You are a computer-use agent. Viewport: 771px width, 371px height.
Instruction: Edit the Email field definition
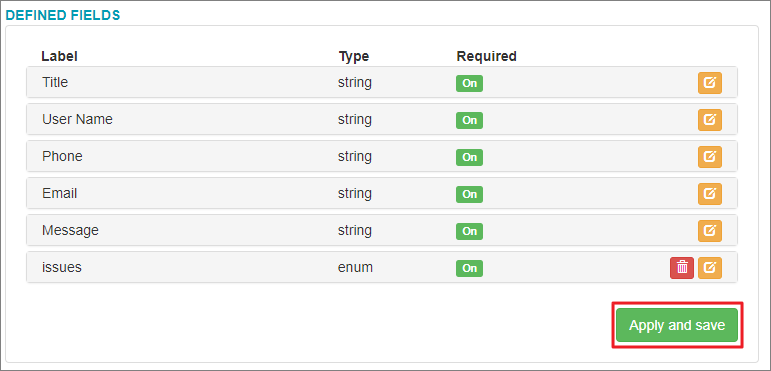point(710,194)
